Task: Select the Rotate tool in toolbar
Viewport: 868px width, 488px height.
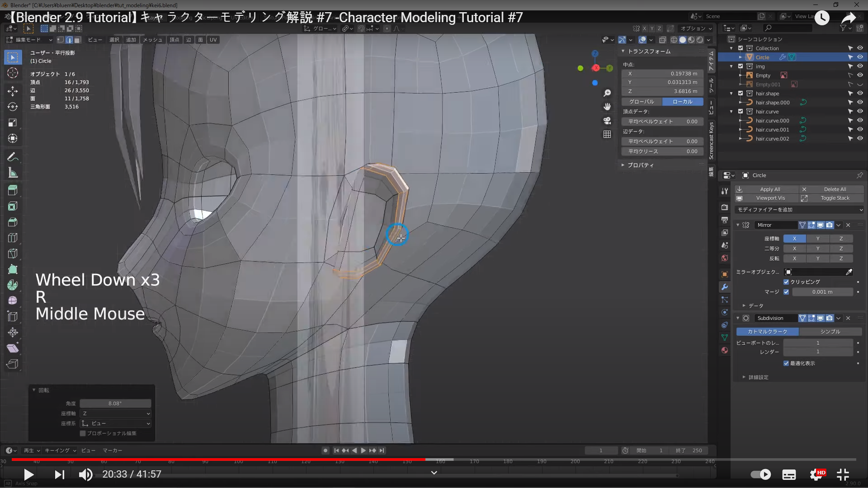Action: coord(13,107)
